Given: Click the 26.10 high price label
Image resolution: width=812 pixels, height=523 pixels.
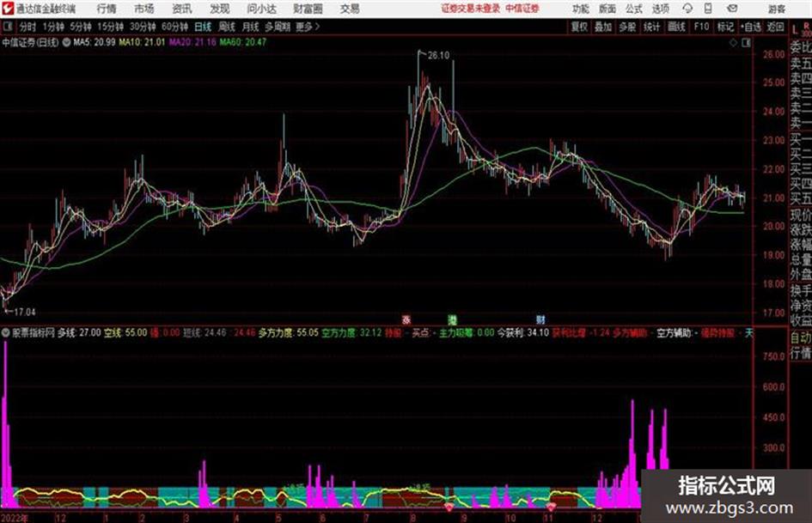Looking at the screenshot, I should [x=438, y=56].
